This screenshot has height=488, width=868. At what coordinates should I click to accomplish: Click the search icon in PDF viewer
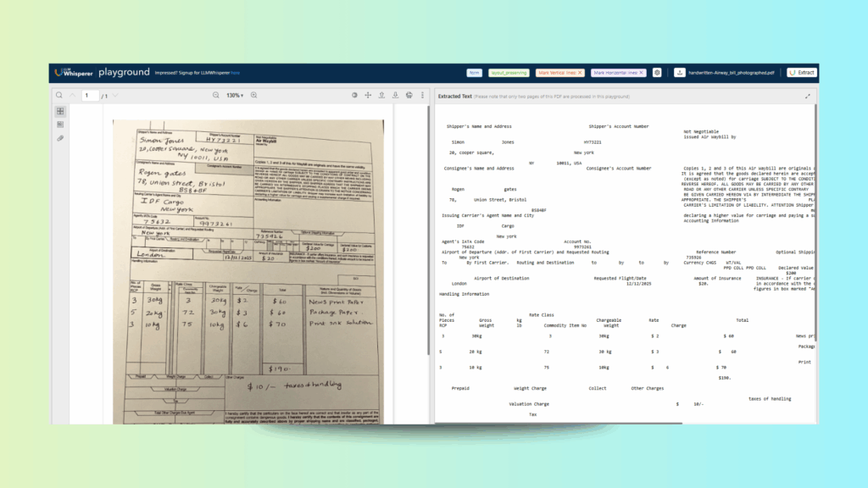[x=58, y=96]
